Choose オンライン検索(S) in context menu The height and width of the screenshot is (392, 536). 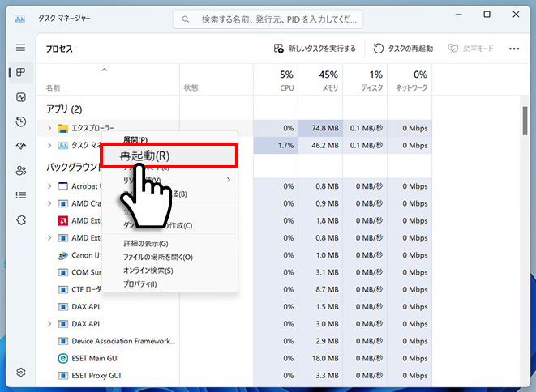point(148,271)
